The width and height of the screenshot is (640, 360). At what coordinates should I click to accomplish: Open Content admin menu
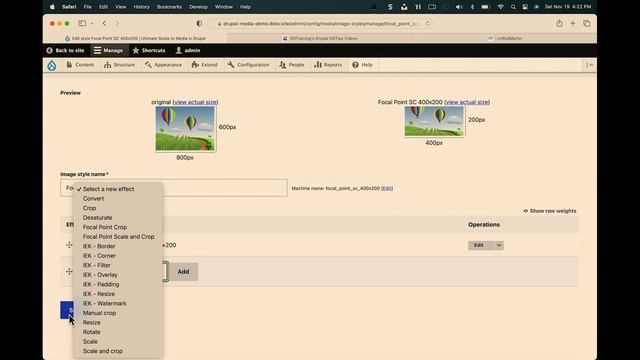click(x=80, y=65)
